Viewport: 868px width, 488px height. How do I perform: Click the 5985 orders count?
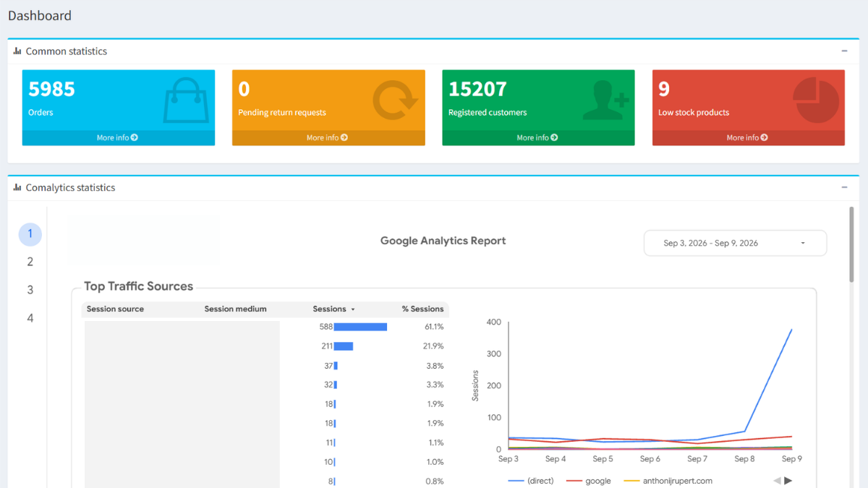coord(51,89)
